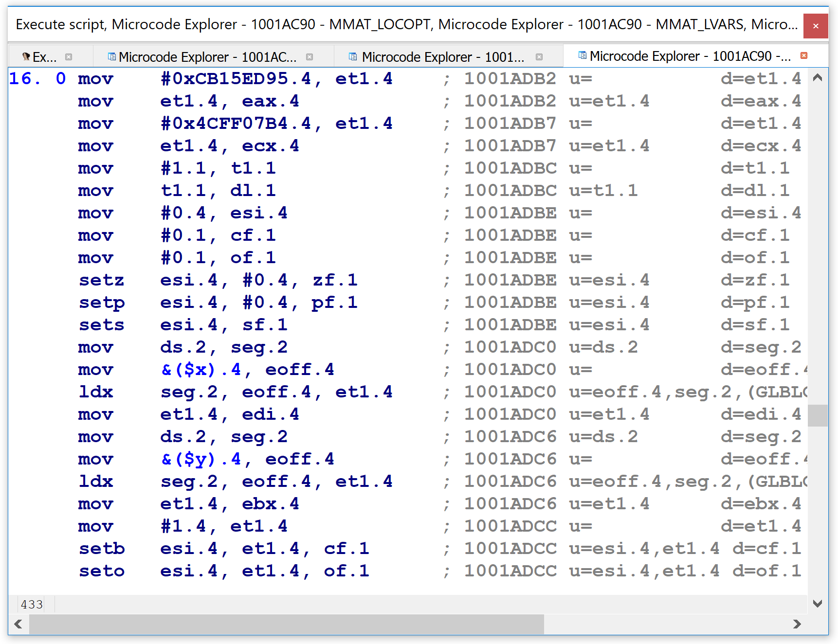Click the document icon on the active tab

click(x=583, y=55)
